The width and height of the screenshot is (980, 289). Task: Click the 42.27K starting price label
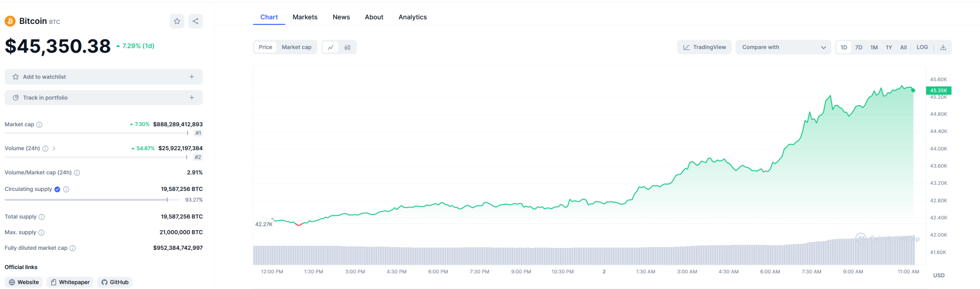(264, 224)
